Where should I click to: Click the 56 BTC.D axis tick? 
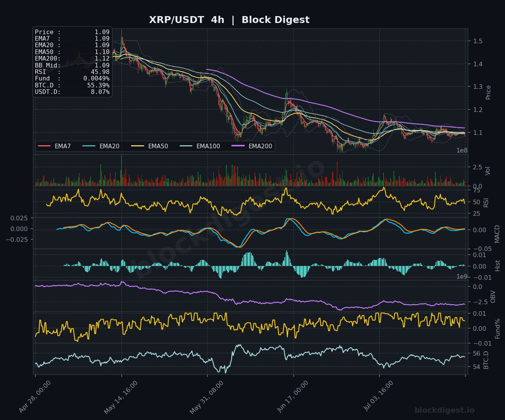tap(477, 353)
